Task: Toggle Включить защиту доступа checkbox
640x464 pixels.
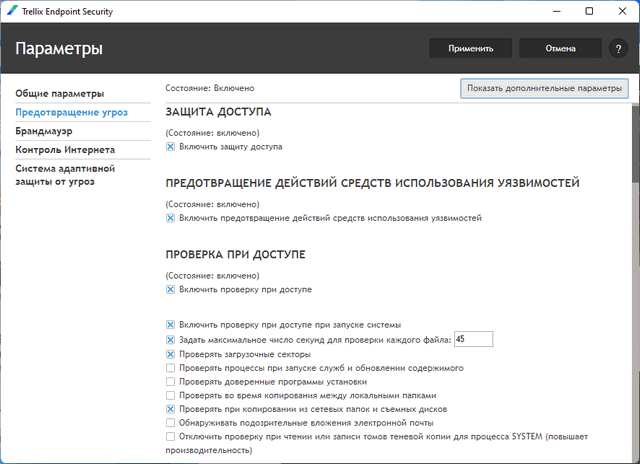Action: (x=171, y=146)
